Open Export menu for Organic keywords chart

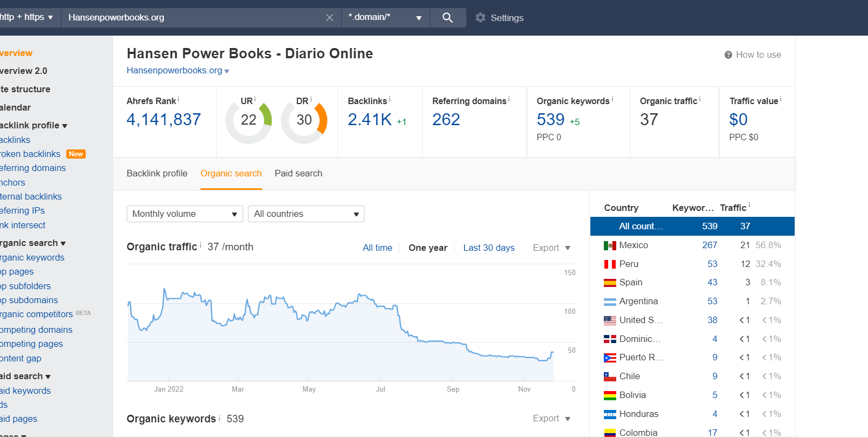click(552, 418)
